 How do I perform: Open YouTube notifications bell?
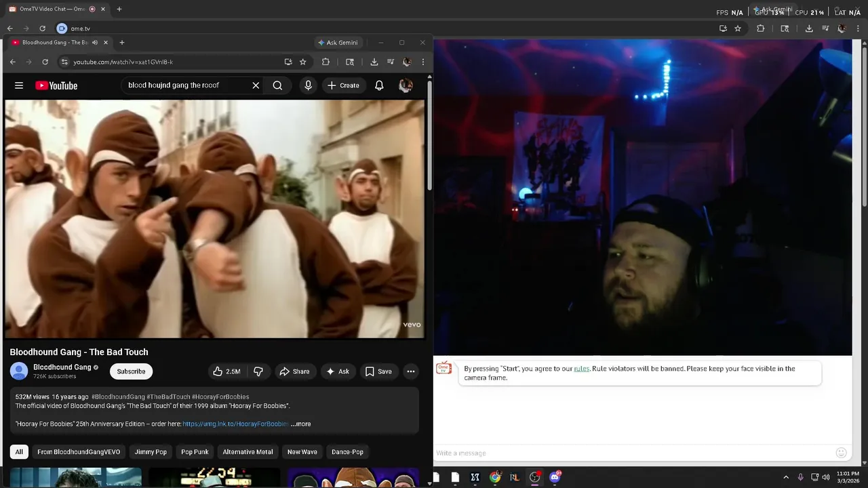379,85
